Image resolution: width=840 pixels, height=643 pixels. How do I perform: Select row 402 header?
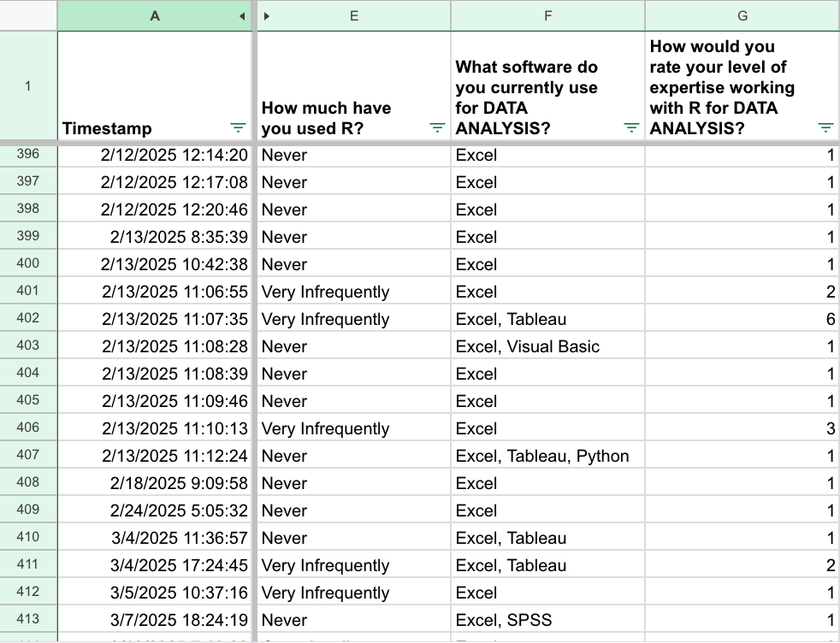[28, 318]
